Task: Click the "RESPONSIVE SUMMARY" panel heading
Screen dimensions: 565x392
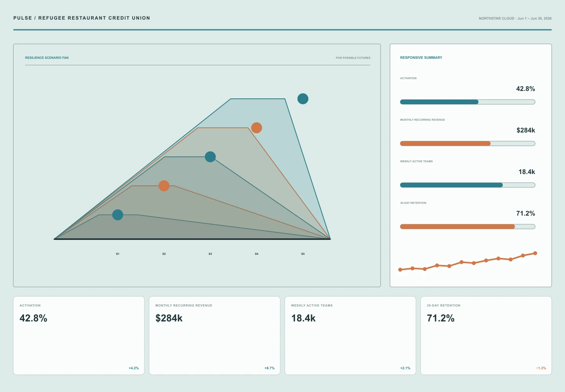Action: (x=421, y=58)
